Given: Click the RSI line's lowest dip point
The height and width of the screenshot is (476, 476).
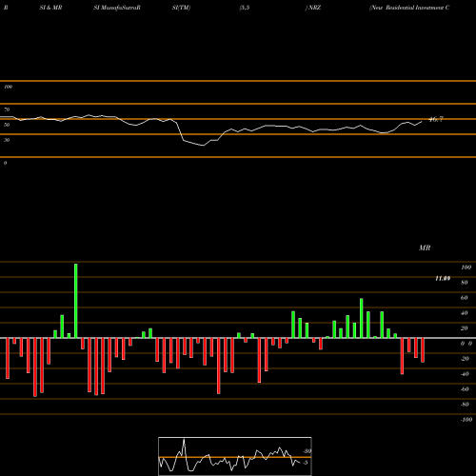Looking at the screenshot, I should coord(204,146).
